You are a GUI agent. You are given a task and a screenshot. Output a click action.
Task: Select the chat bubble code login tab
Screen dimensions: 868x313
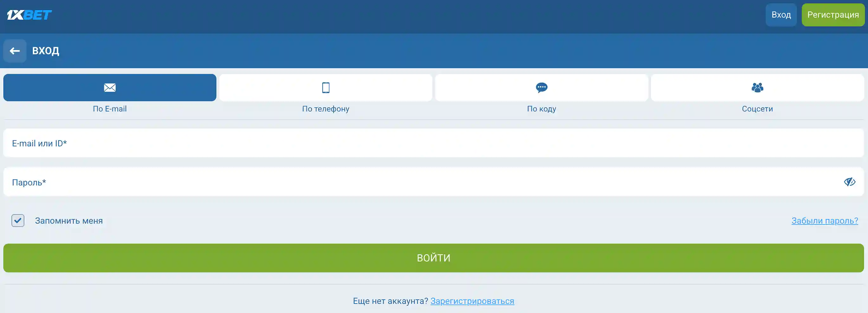pos(542,87)
